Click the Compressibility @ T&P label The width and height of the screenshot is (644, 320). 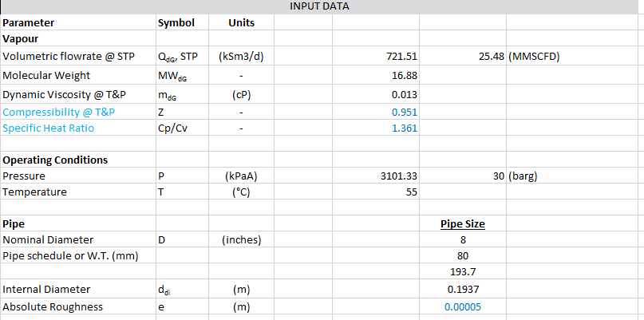click(58, 112)
